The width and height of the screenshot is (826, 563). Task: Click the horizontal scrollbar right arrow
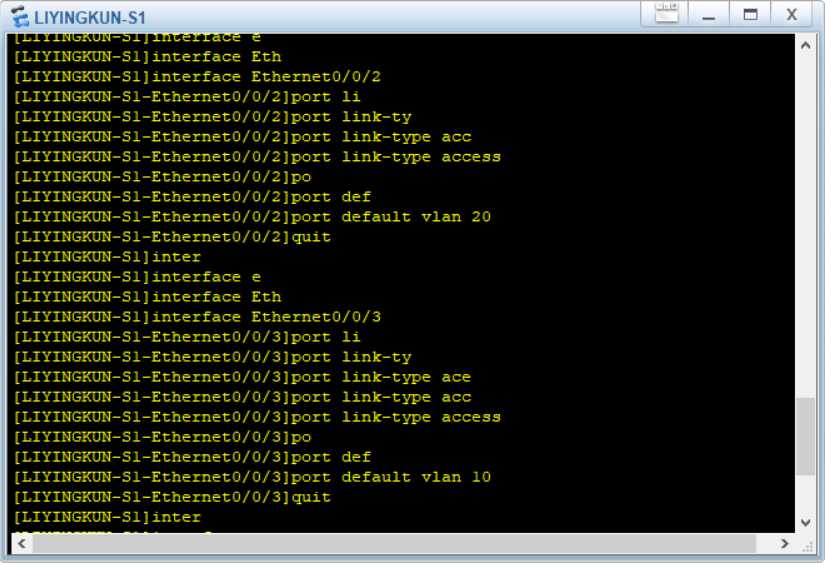(784, 543)
